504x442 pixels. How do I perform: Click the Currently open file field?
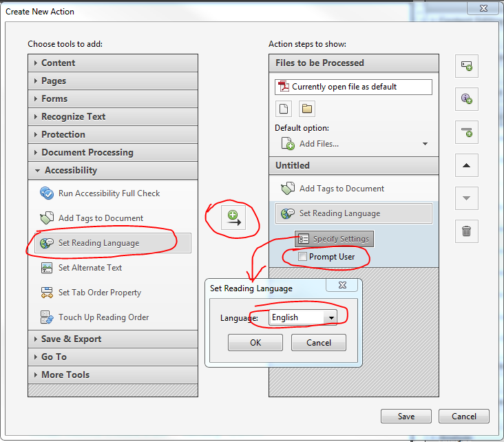click(353, 87)
